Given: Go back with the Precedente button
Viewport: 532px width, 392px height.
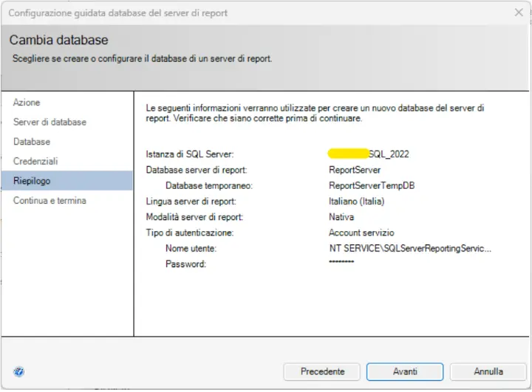Looking at the screenshot, I should coord(321,371).
